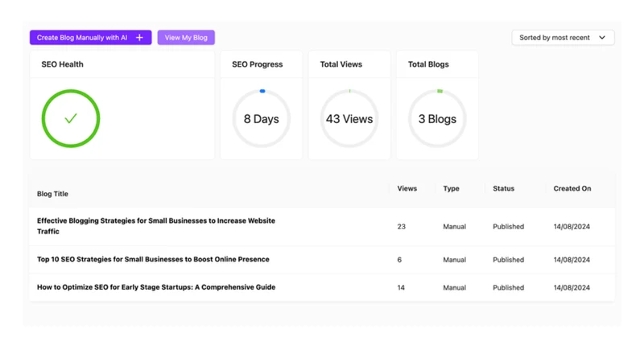This screenshot has height=362, width=644.
Task: Click the '6' views value
Action: [x=399, y=260]
